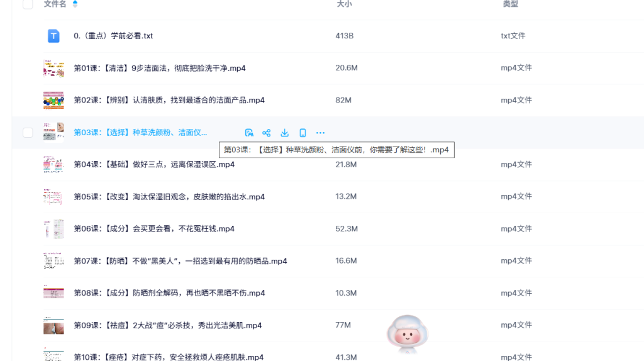Toggle the sort arrow beside 文件名
This screenshot has width=644, height=361.
click(75, 4)
